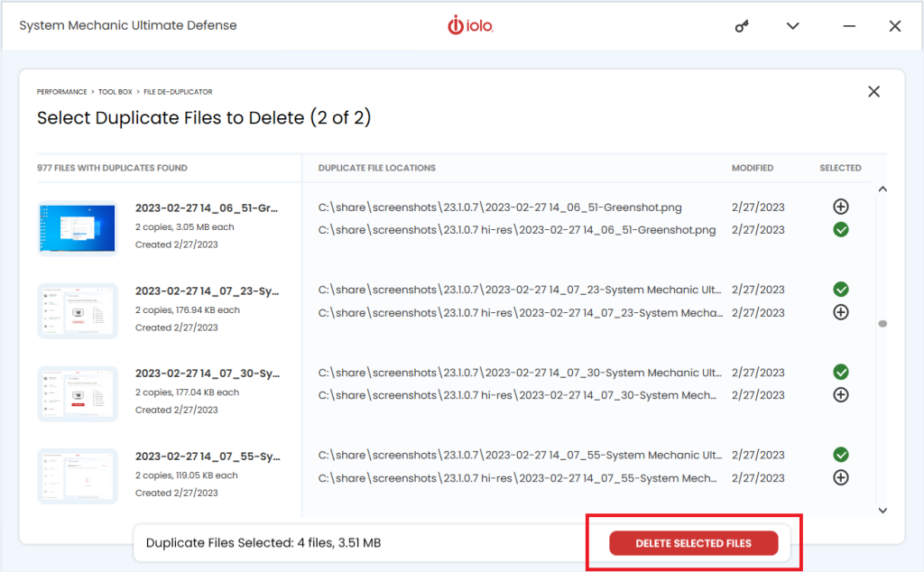Open the license key icon

point(742,25)
